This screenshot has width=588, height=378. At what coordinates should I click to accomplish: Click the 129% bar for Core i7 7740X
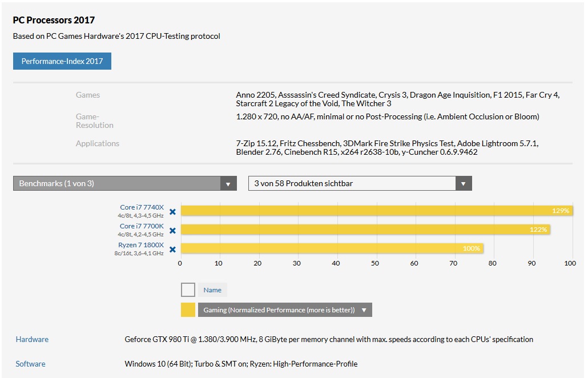click(377, 211)
